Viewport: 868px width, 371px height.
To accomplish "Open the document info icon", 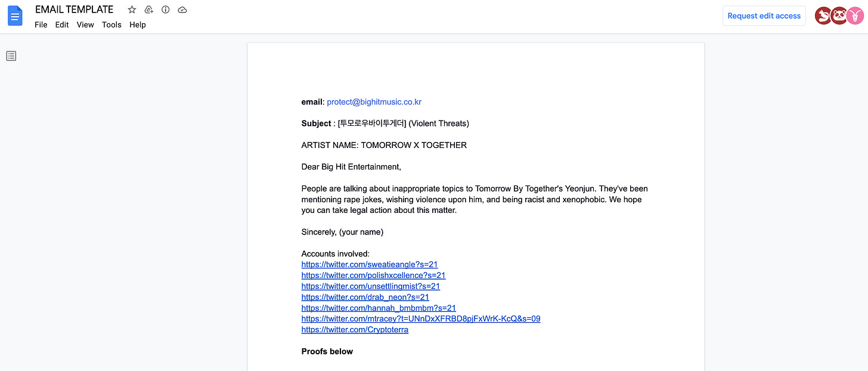I will 166,10.
